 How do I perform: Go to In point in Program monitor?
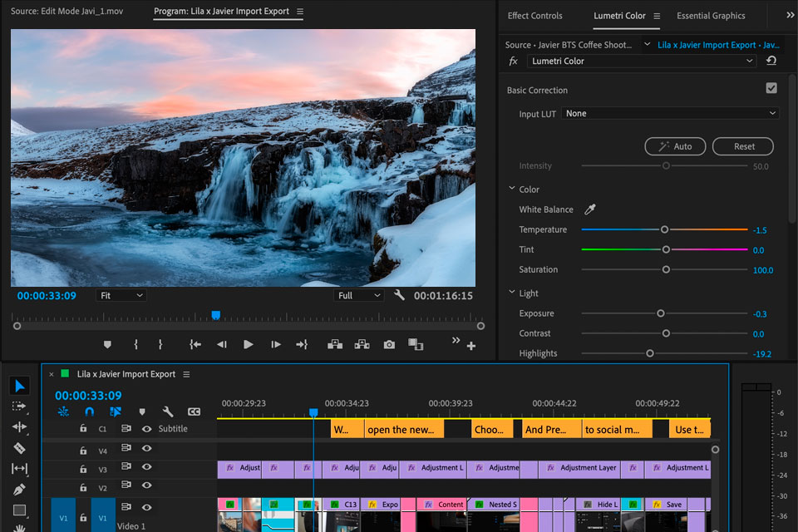click(195, 345)
